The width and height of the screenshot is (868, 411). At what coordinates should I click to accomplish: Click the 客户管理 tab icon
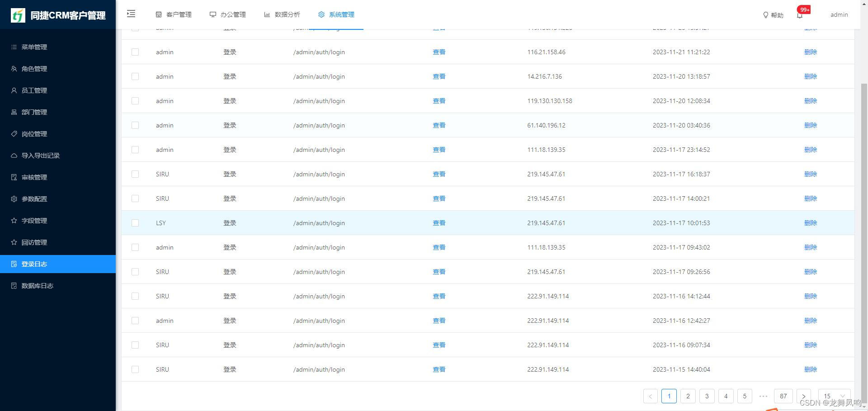click(159, 14)
